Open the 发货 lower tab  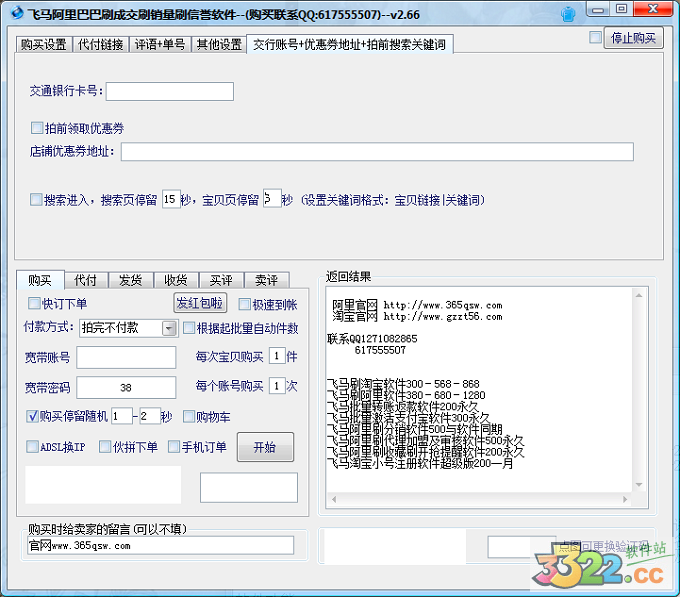point(131,281)
